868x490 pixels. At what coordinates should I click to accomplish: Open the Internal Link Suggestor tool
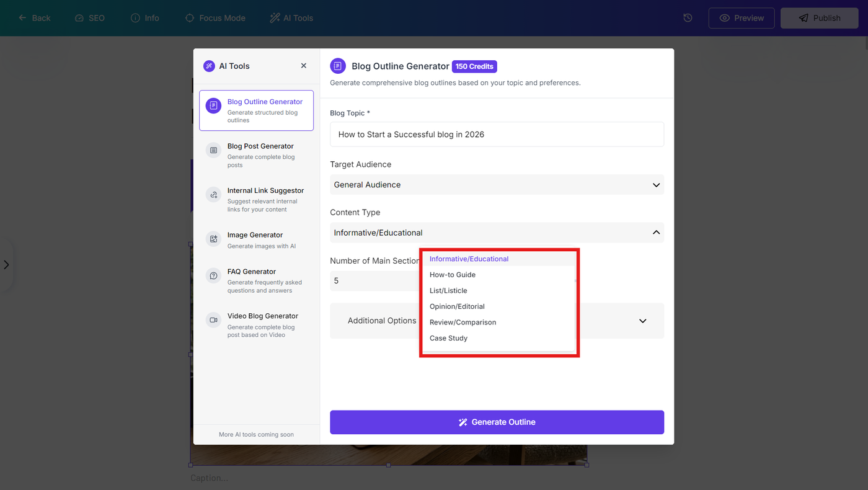click(256, 200)
